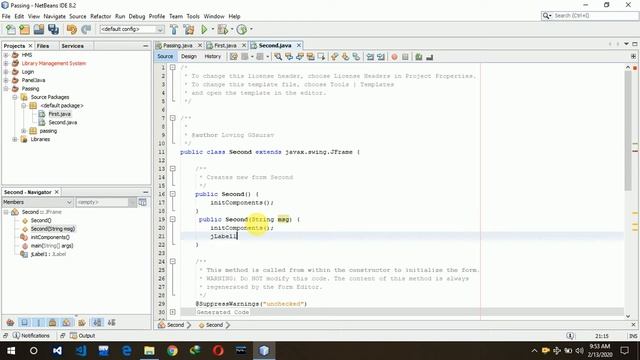Expand the passing package node
Viewport: 640px width, 360px height.
pos(24,131)
